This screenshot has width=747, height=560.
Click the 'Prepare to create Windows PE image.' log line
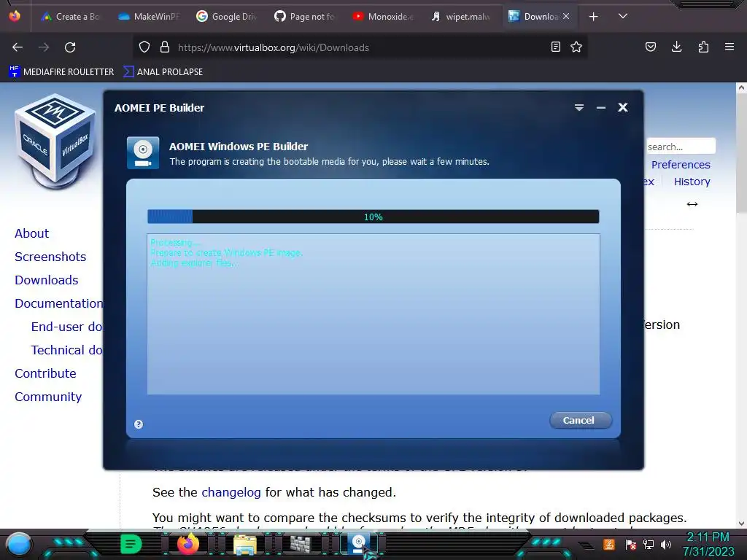tap(226, 253)
